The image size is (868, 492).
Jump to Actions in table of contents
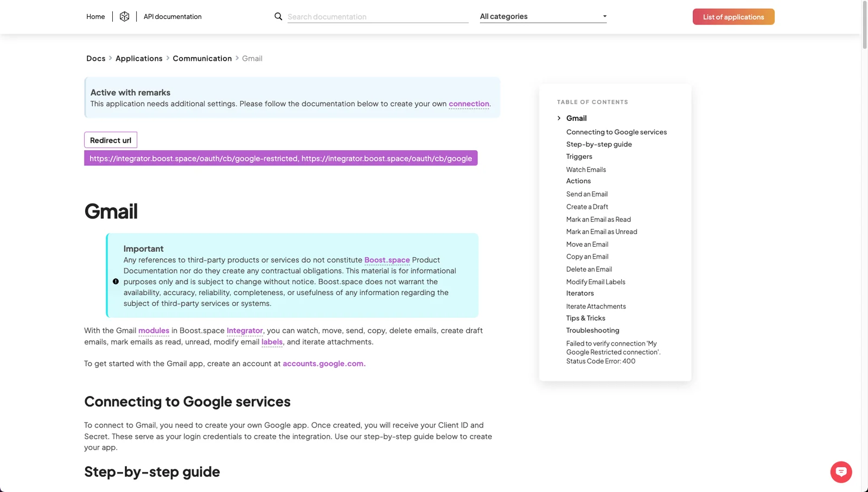[578, 181]
